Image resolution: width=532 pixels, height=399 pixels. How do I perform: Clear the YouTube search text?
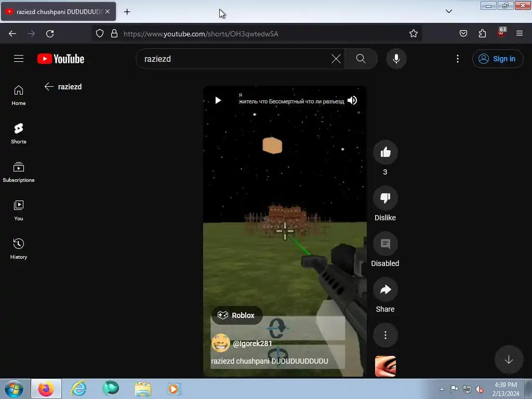tap(336, 59)
